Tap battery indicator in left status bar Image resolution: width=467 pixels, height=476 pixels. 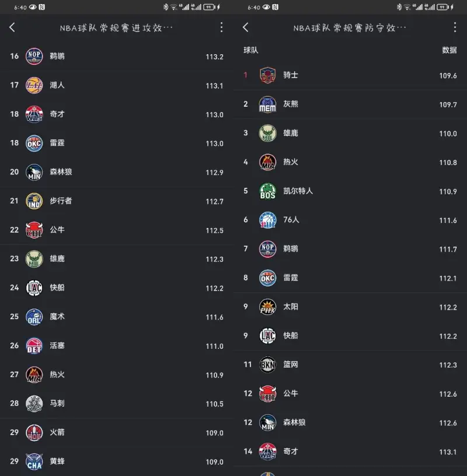click(209, 7)
